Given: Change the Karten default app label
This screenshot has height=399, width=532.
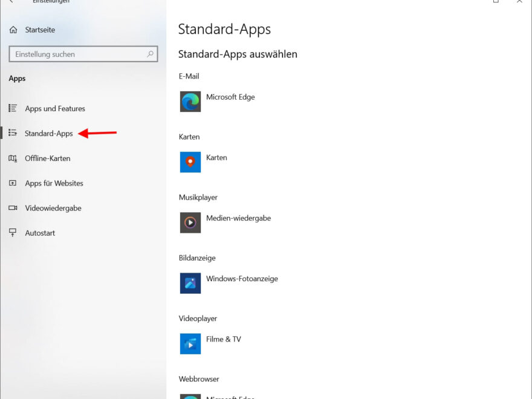Looking at the screenshot, I should click(x=217, y=158).
